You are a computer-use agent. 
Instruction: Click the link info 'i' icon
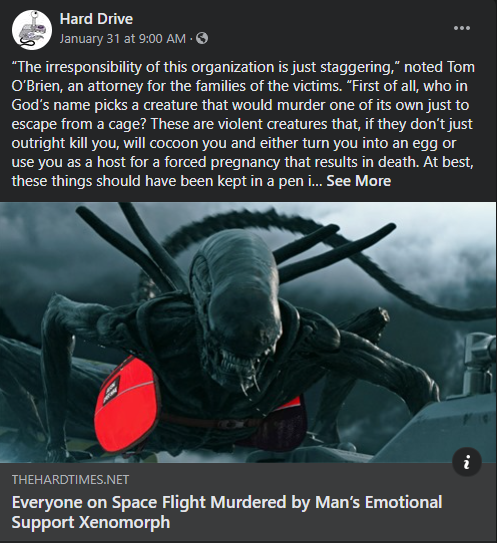pos(467,462)
